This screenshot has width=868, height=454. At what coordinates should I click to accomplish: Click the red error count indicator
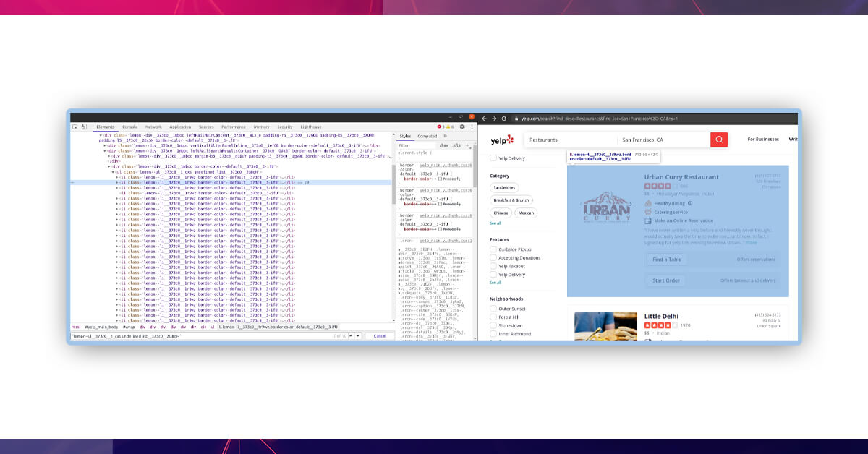click(x=441, y=127)
